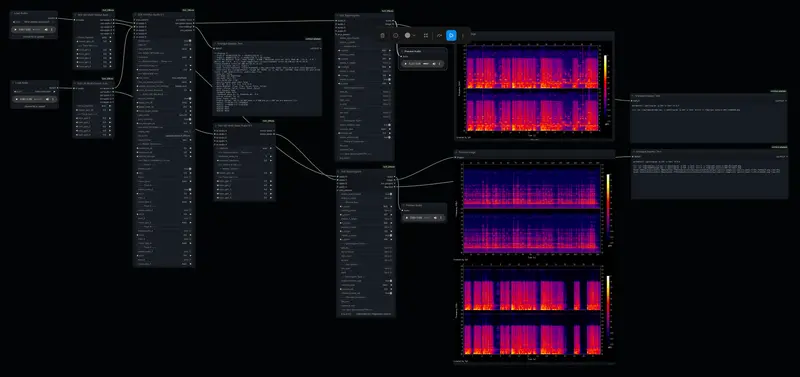The height and width of the screenshot is (377, 800).
Task: Play audio in upper Preview Audio node
Action: (407, 64)
